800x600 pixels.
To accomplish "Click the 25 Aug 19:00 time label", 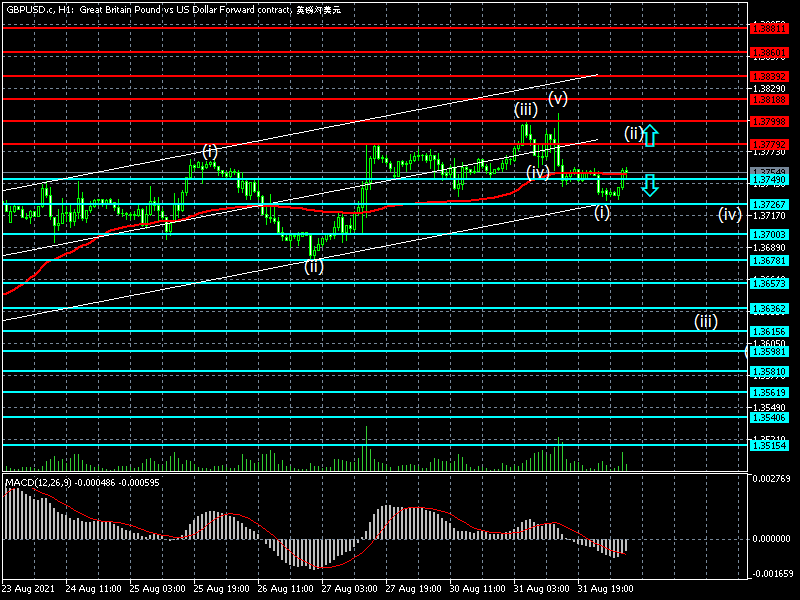I will tap(221, 589).
